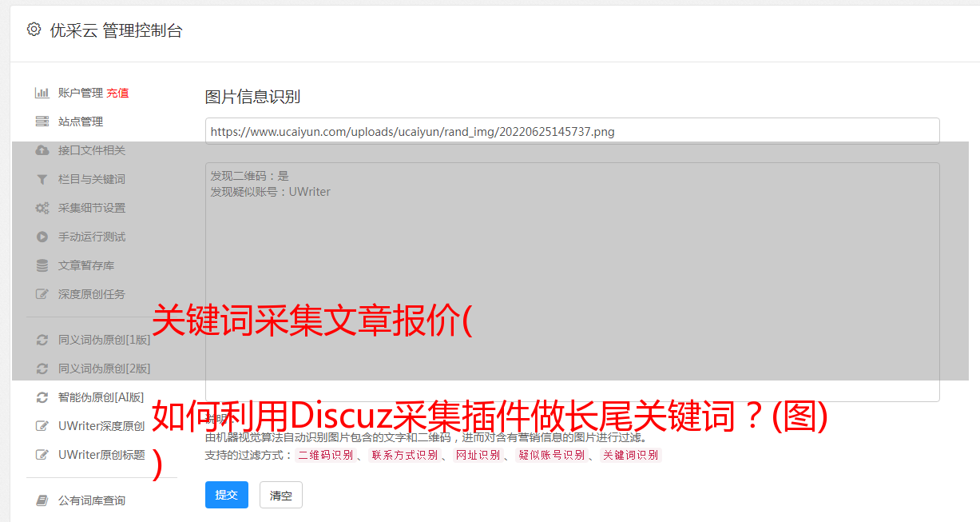Click the 发现二维码：是 result line

(x=249, y=176)
